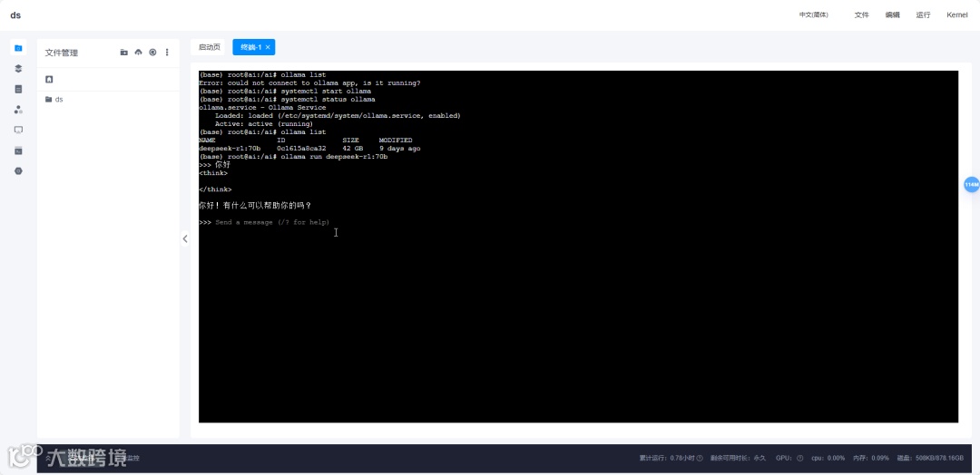Click the help icon next to GPU
980x475 pixels.
800,458
